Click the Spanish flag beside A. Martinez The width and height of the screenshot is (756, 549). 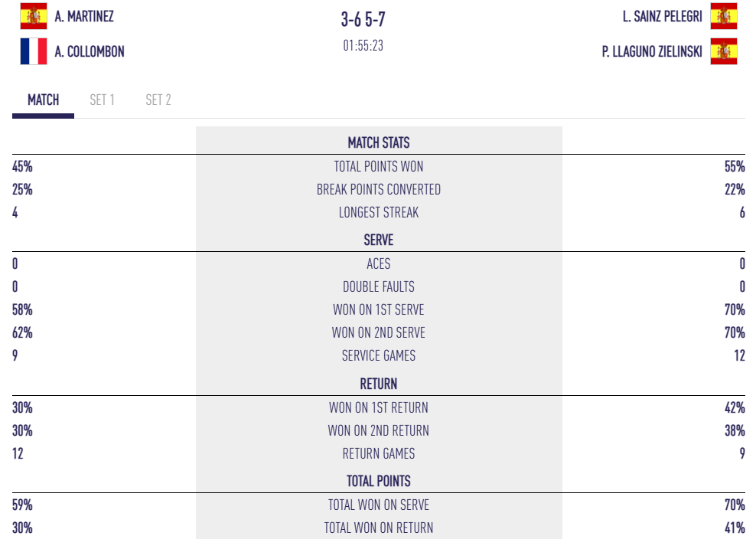[x=34, y=16]
